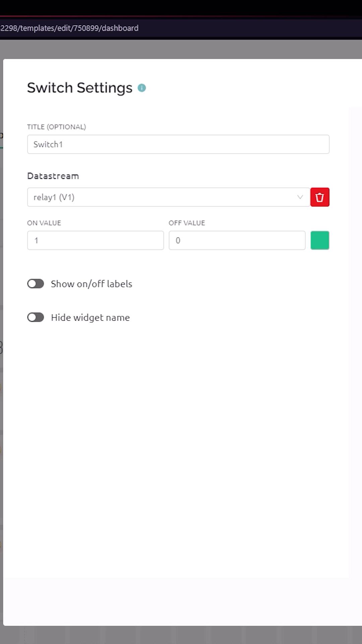Viewport: 362px width, 644px height.
Task: Click the TITLE (OPTIONAL) field label
Action: tap(57, 127)
